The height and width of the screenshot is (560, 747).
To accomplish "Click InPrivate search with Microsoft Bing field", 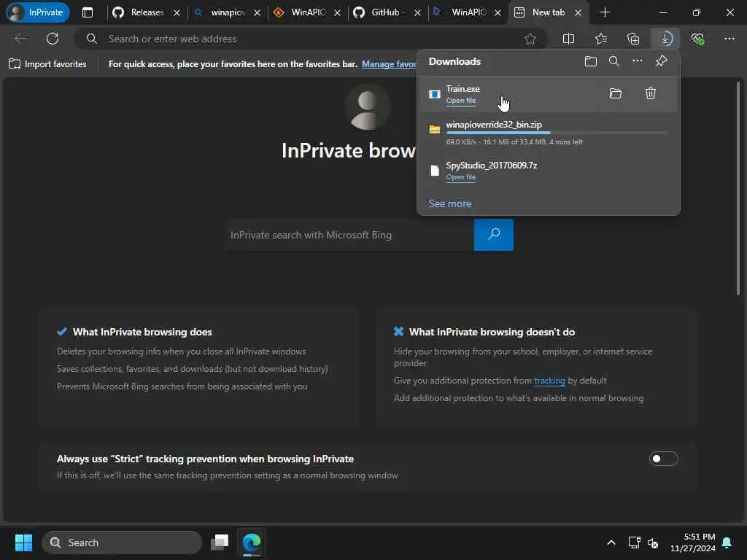I will point(350,235).
